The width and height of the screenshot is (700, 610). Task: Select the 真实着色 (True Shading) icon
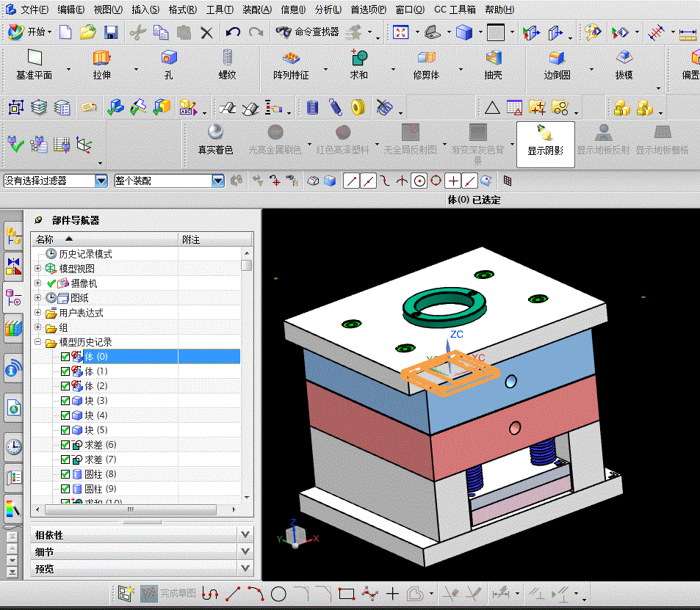[215, 132]
